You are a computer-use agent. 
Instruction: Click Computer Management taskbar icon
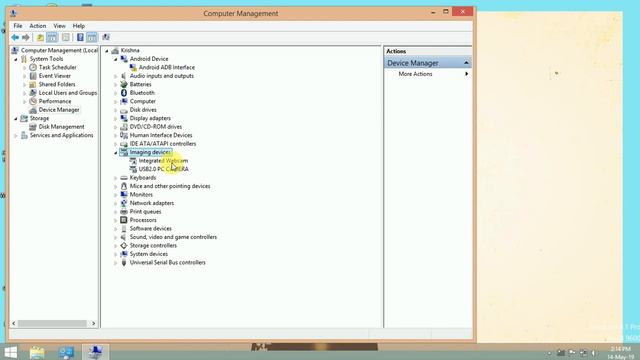pos(96,352)
